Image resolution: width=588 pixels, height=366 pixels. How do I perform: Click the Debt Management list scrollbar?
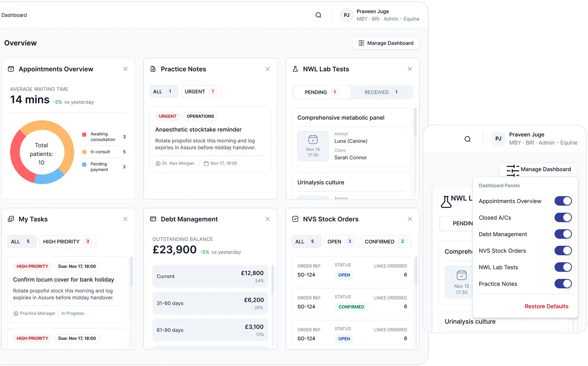tap(273, 279)
